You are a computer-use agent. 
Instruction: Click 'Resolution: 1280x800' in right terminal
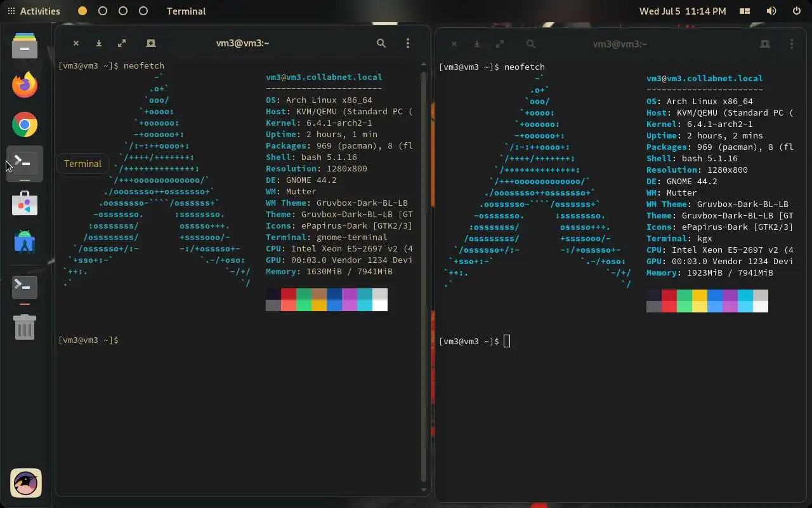(x=697, y=170)
